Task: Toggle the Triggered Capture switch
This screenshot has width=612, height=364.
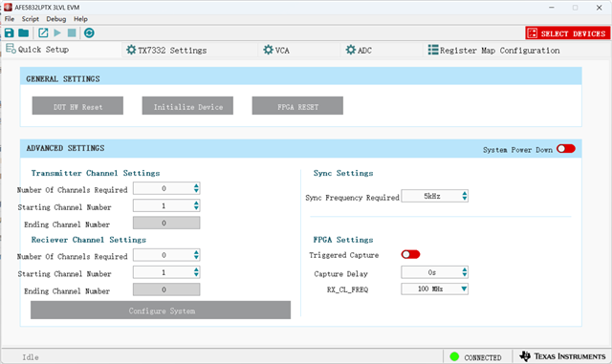Action: coord(410,254)
